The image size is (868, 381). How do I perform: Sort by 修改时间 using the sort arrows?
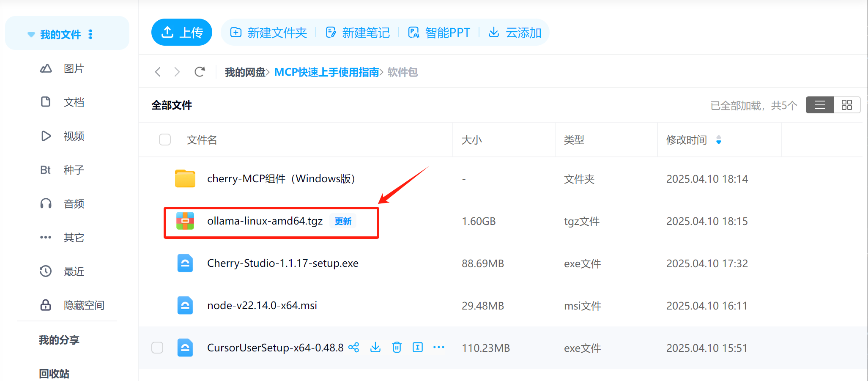tap(719, 140)
